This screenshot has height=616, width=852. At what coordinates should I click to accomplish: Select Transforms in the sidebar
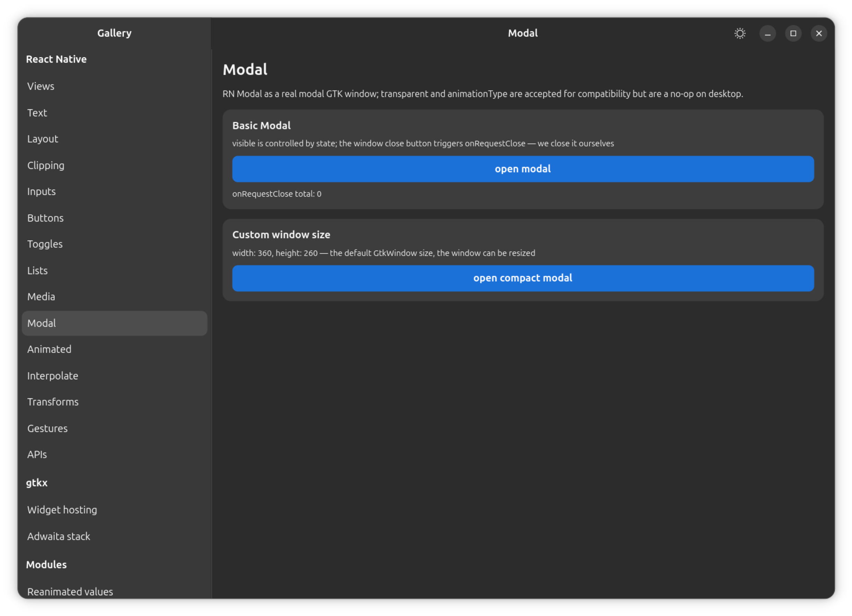(x=115, y=402)
